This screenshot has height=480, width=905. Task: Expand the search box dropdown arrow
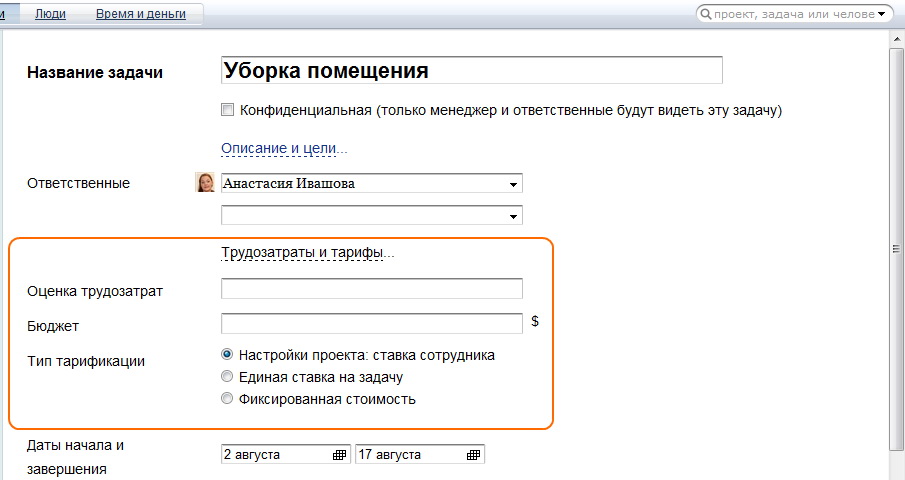click(882, 14)
